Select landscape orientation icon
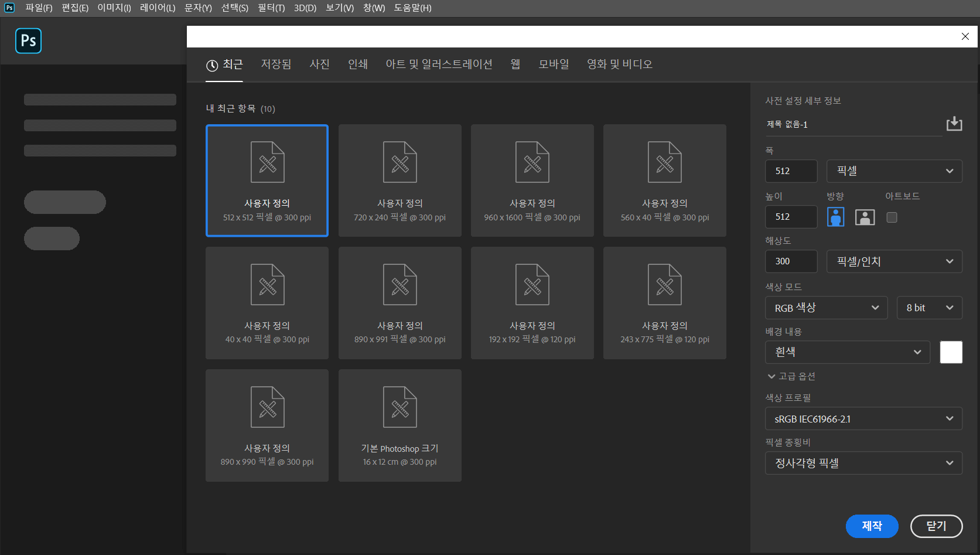Image resolution: width=980 pixels, height=555 pixels. 865,217
